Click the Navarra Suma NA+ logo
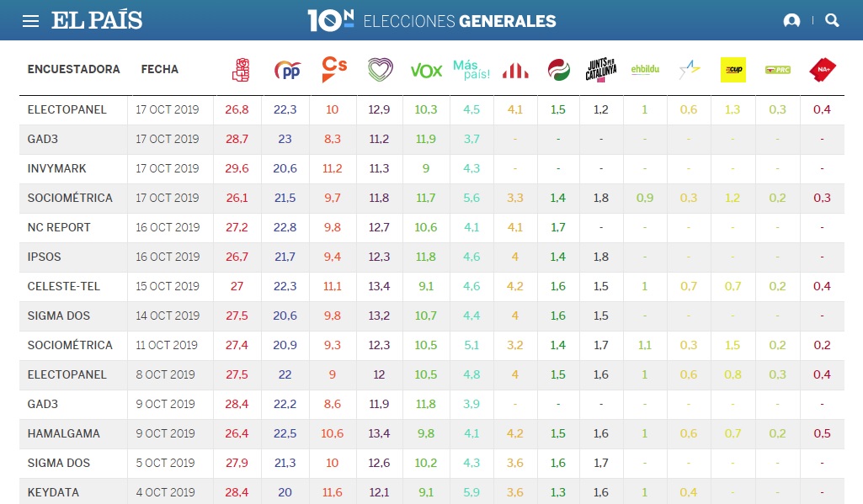 click(x=822, y=70)
